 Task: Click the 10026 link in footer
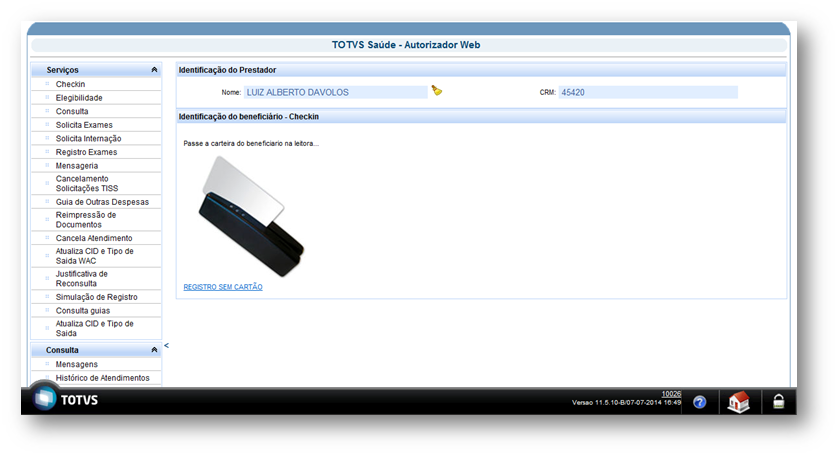pyautogui.click(x=671, y=394)
